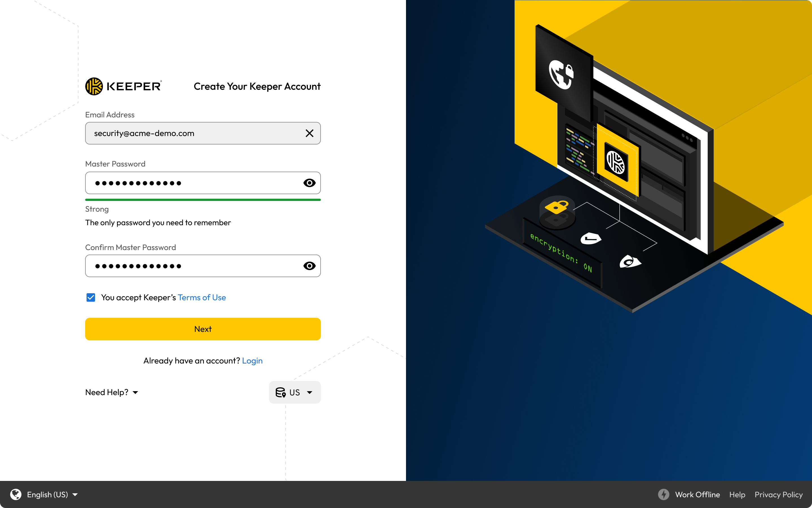Open the Help footer link
The height and width of the screenshot is (508, 812).
tap(737, 494)
